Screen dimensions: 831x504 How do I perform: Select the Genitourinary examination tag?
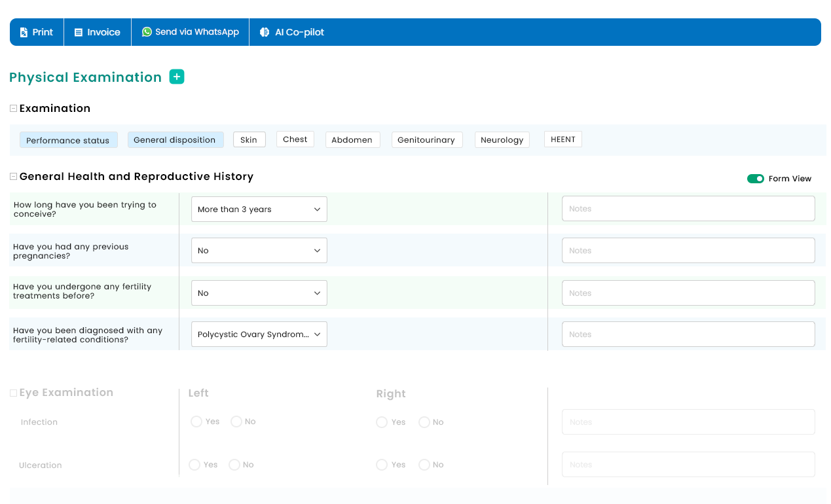click(x=426, y=140)
